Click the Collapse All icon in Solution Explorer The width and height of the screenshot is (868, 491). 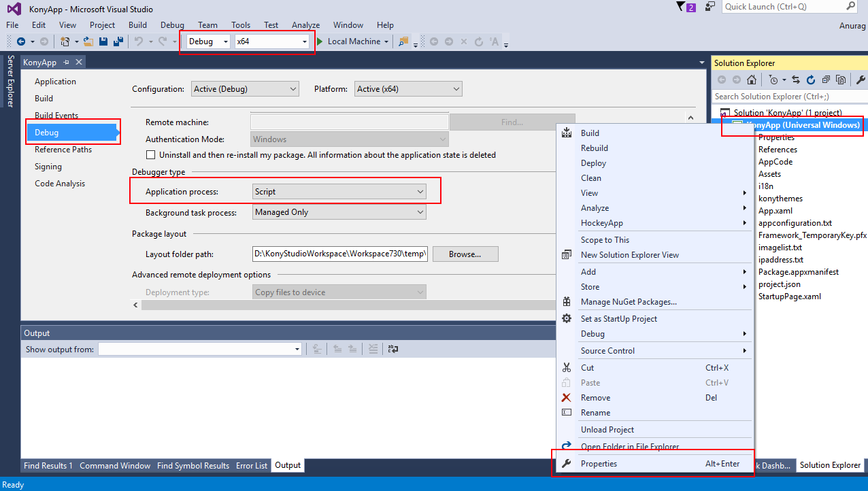point(826,80)
